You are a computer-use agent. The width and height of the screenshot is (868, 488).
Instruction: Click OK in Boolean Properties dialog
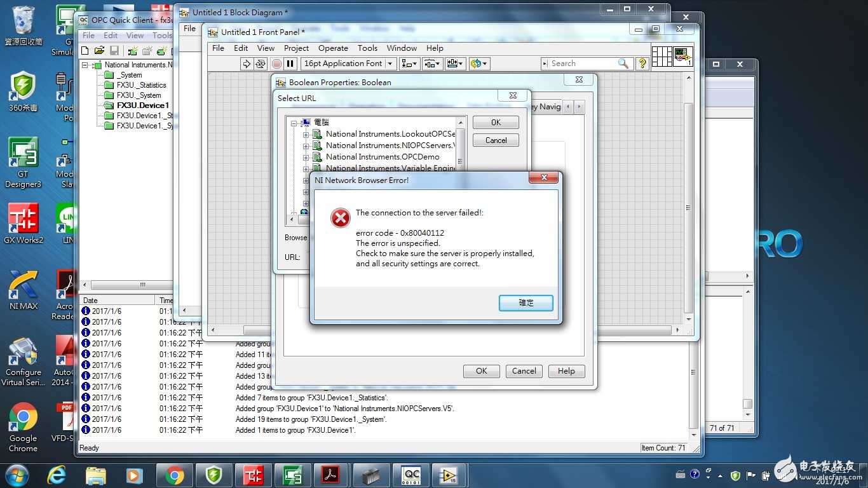click(481, 371)
